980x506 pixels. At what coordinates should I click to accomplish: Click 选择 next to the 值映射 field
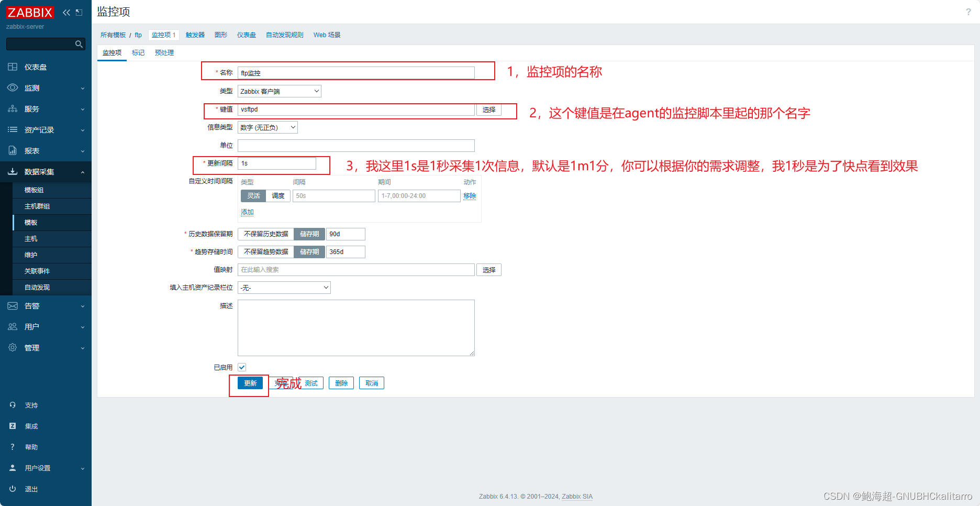pos(489,270)
